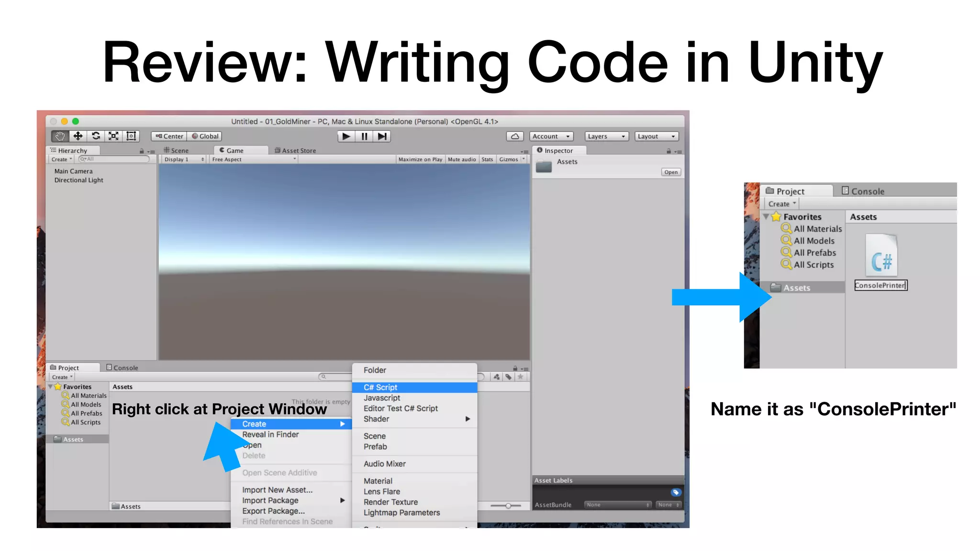Select All Materials under Favorites
This screenshot has width=980, height=551.
84,396
